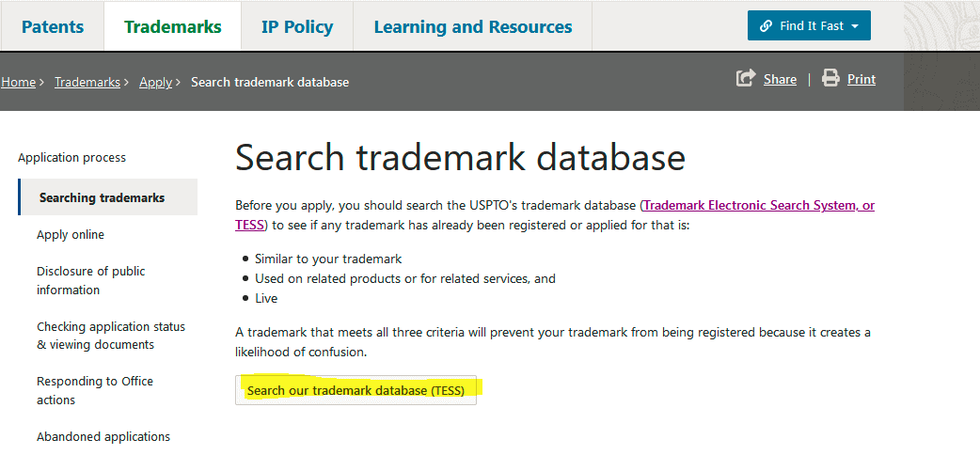980x455 pixels.
Task: Open Learning and Resources tab
Action: [x=472, y=27]
